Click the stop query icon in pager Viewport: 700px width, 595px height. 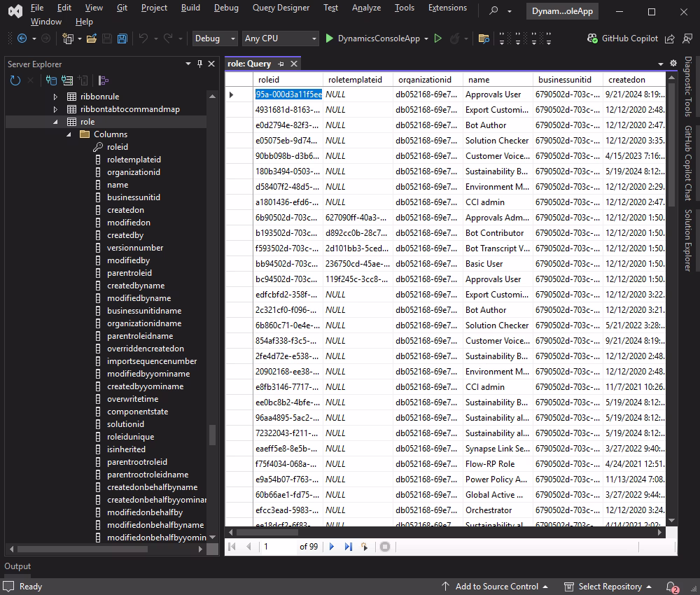point(385,546)
